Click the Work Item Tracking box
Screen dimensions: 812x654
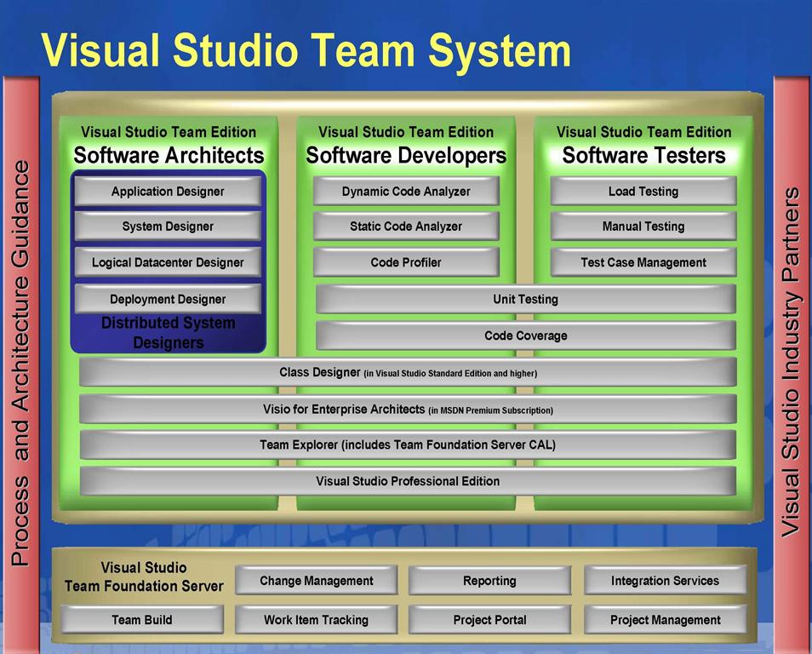317,619
